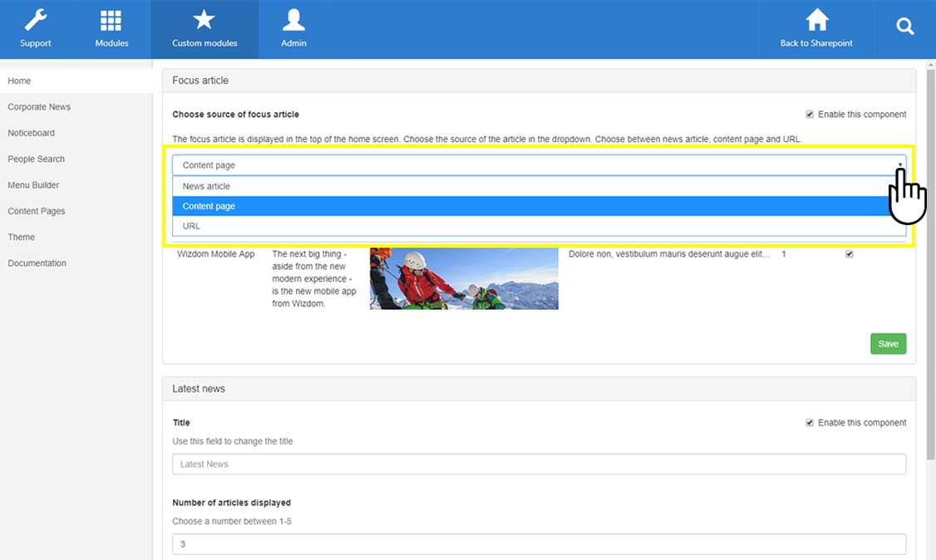Go to Corporate News in the sidebar
Screen dimensions: 936x560
pyautogui.click(x=39, y=107)
